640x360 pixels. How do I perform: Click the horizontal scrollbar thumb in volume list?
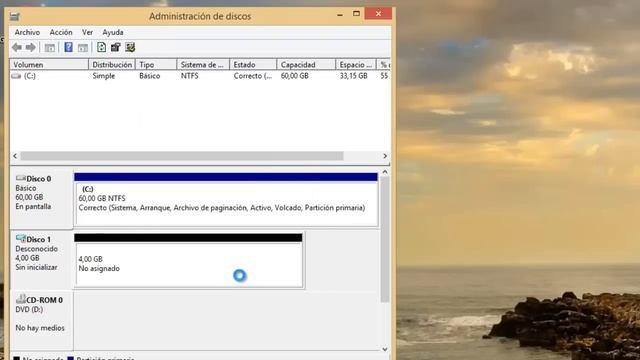(x=182, y=156)
